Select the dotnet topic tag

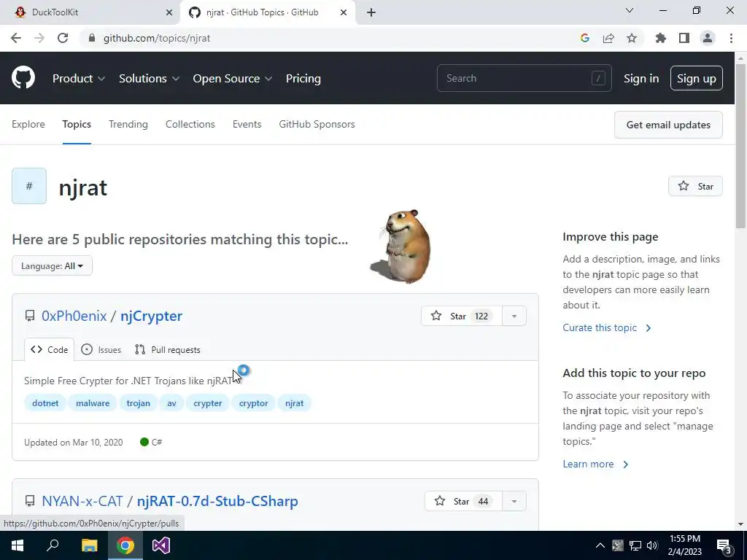point(45,402)
